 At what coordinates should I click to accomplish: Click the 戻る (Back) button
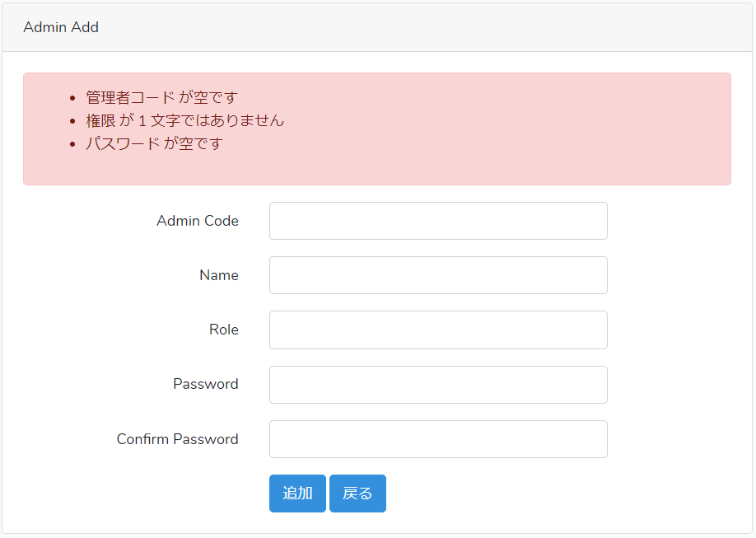pos(357,494)
